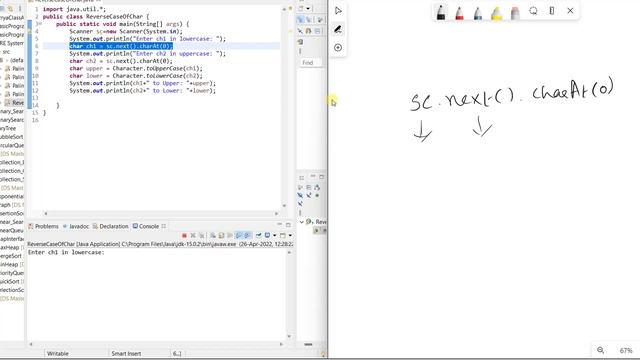Click 'Enter ch1 in lowercase:' console output

pos(66,252)
